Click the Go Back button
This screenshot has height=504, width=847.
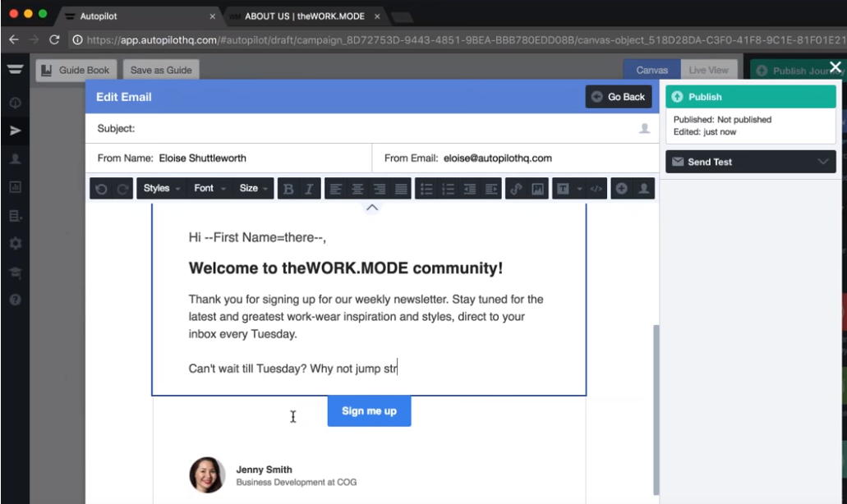pos(619,97)
